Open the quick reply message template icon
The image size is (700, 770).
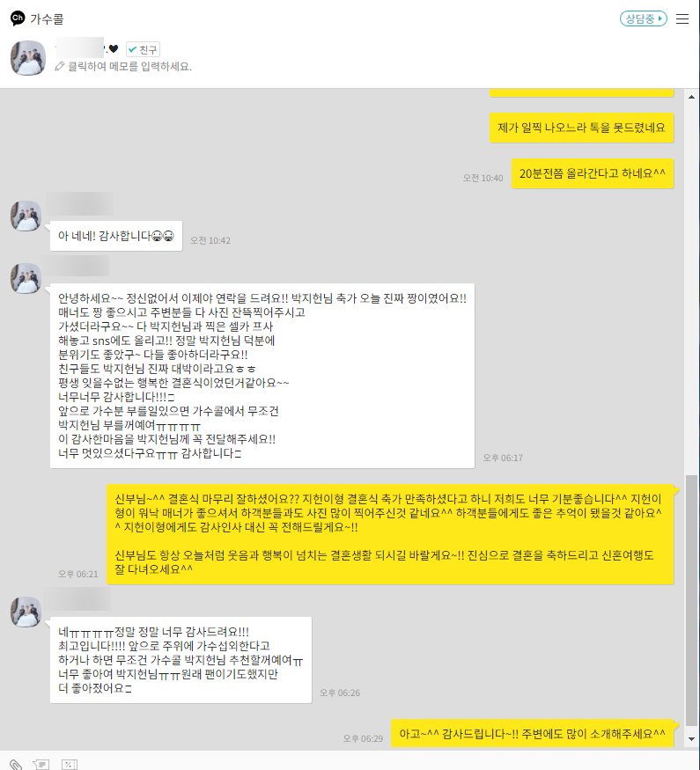41,765
